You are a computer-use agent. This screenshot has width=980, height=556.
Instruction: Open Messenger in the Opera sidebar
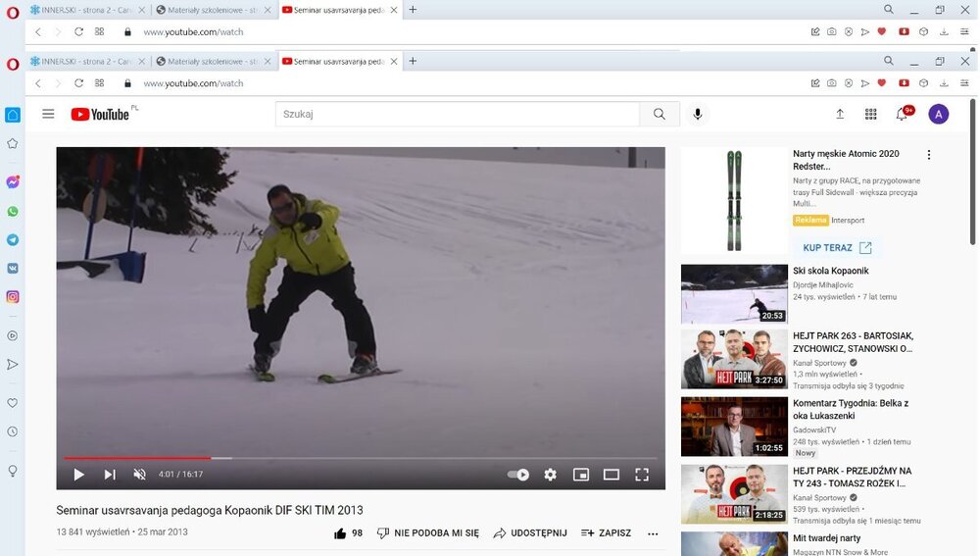pyautogui.click(x=13, y=182)
